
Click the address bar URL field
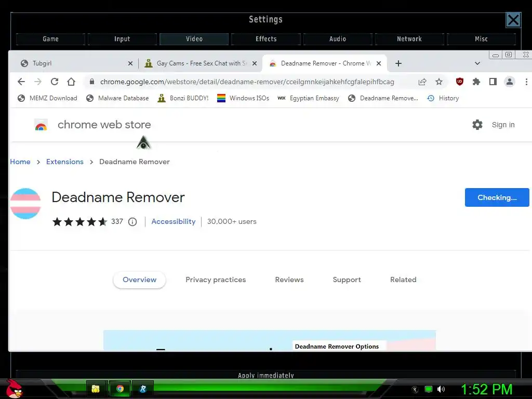point(247,82)
